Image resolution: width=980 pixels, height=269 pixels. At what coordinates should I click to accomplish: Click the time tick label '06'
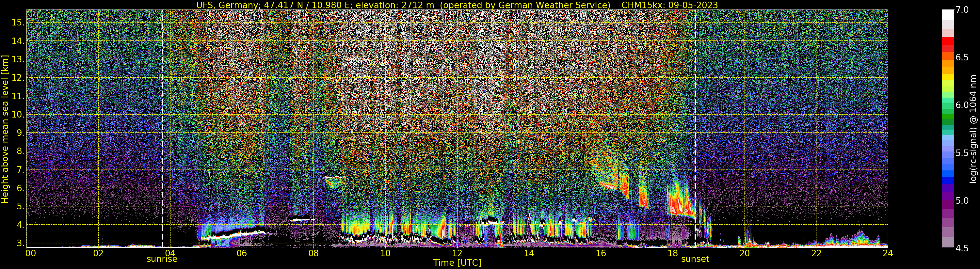coord(242,253)
